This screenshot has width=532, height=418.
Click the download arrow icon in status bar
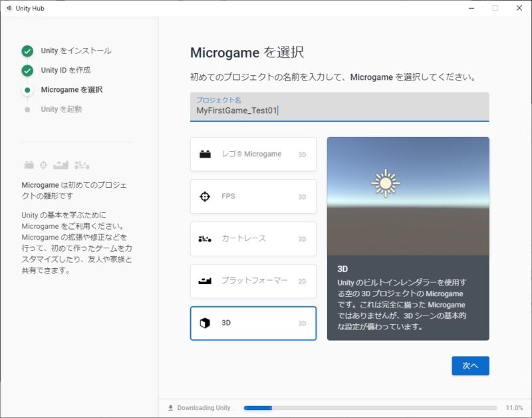(171, 407)
